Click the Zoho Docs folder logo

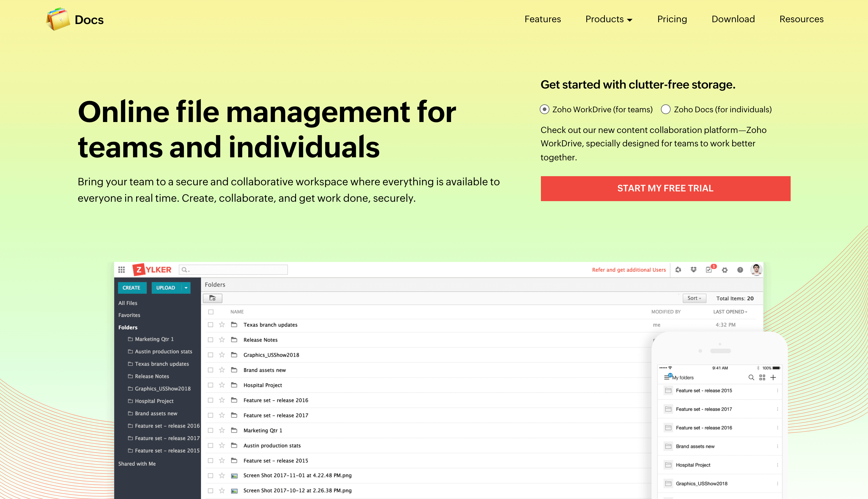tap(58, 19)
